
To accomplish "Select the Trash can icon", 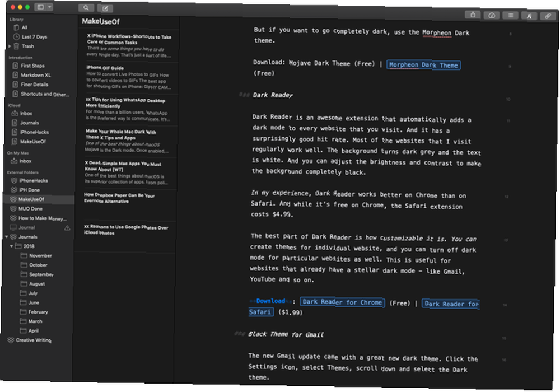I will 16,46.
